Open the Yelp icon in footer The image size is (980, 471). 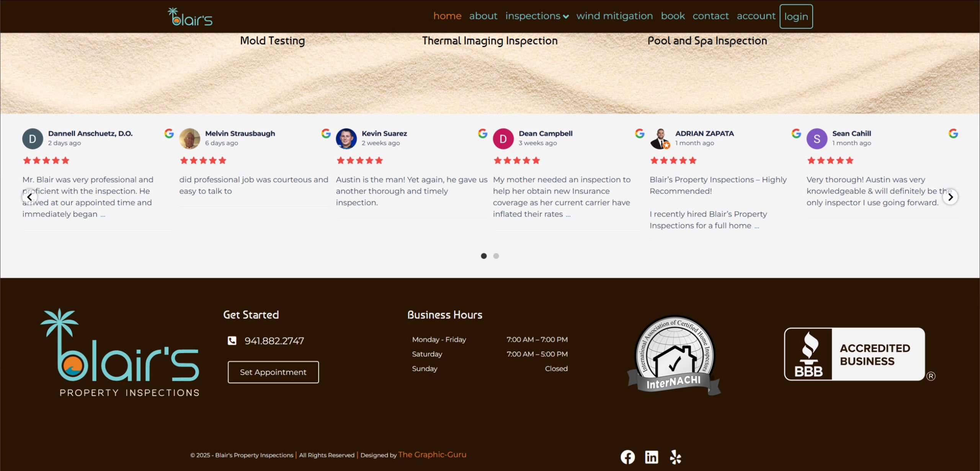(x=676, y=457)
